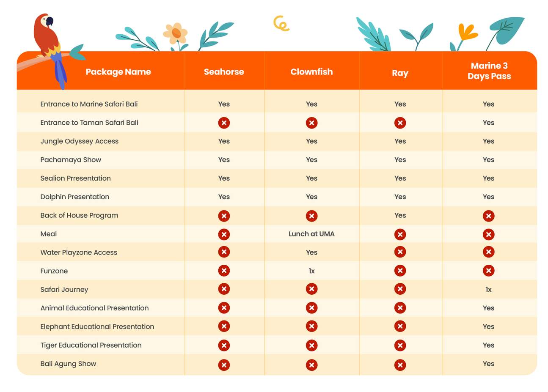Click the orange tulip flower illustration

[466, 33]
